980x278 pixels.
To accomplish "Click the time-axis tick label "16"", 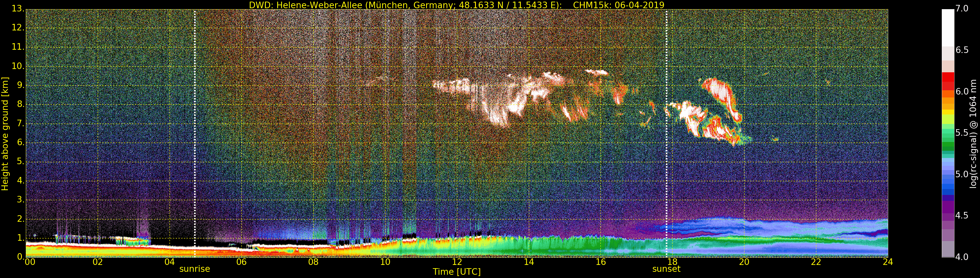I will [601, 262].
